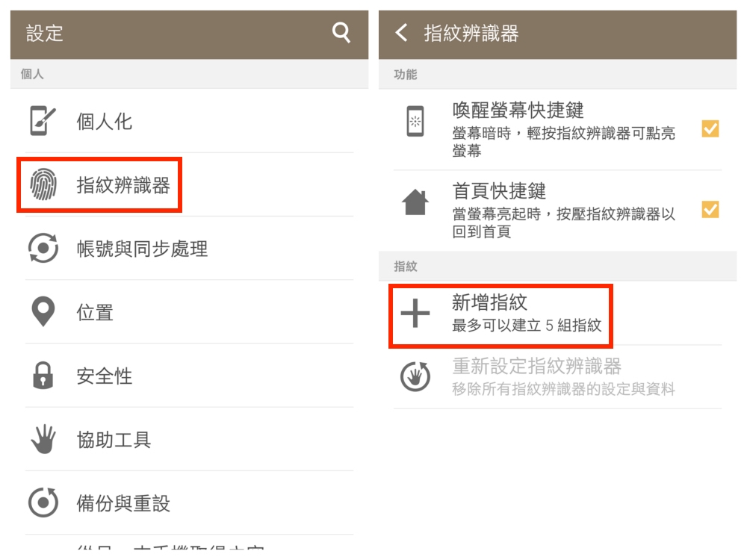The width and height of the screenshot is (747, 560).
Task: Open the 位置 settings text entry
Action: point(95,312)
